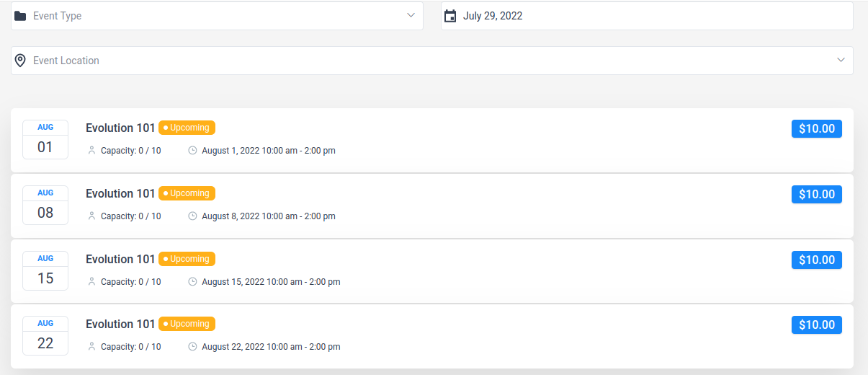Click the $10.00 price of August 22 event

point(817,325)
